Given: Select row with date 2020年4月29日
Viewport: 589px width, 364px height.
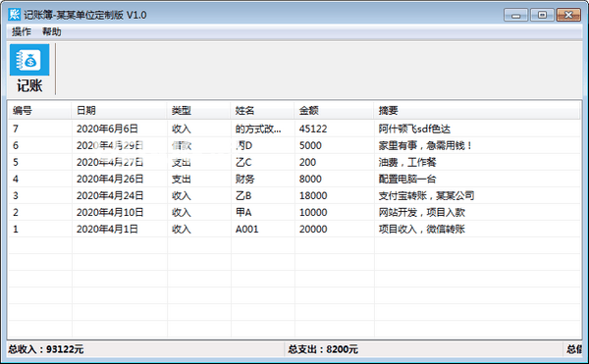Looking at the screenshot, I should tap(294, 145).
